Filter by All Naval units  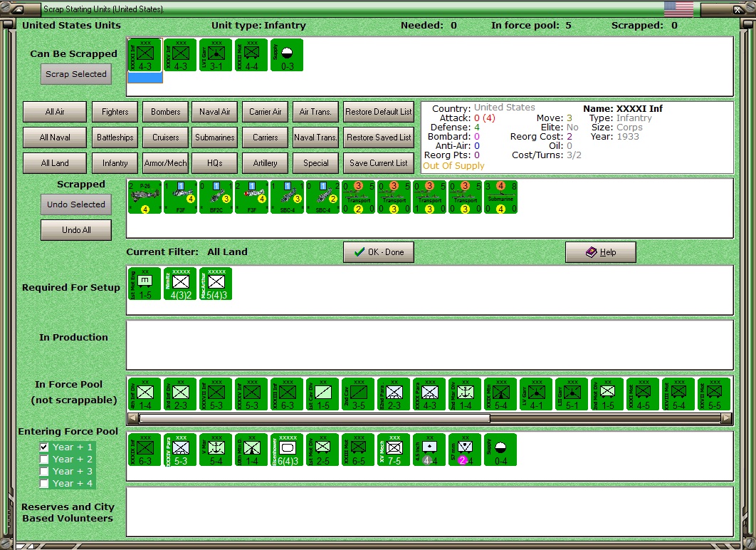tap(55, 137)
